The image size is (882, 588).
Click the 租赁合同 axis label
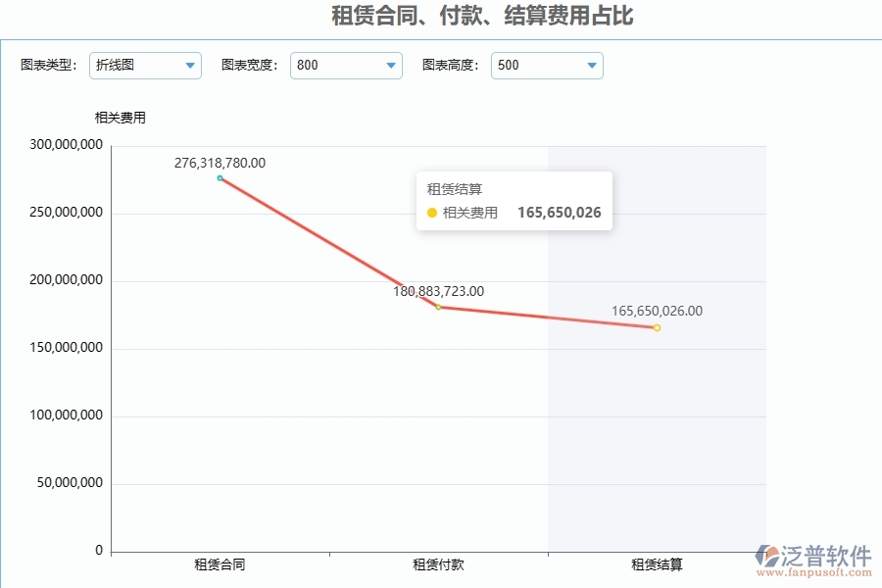tap(220, 564)
